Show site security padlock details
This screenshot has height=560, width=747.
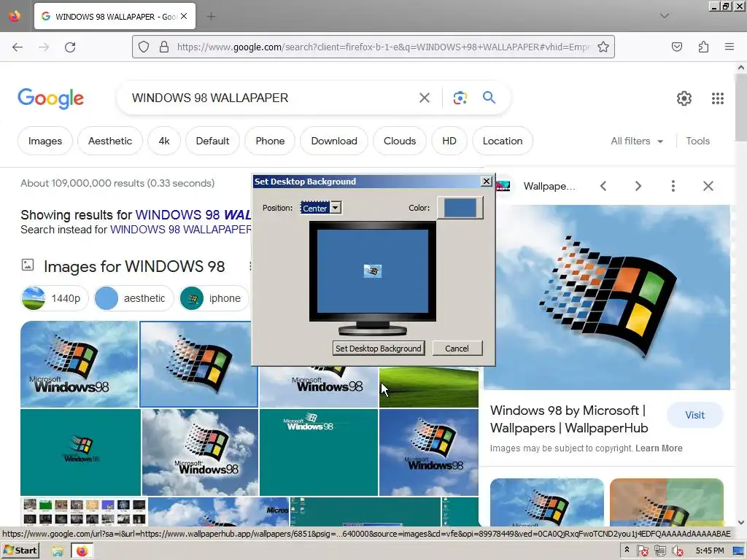[x=164, y=47]
